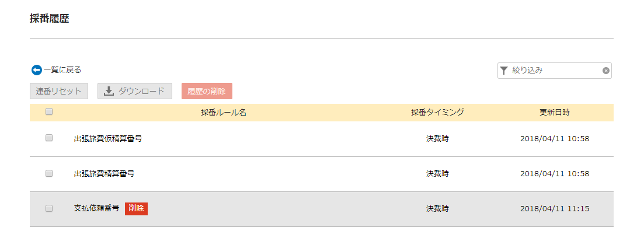Check the 支払依頼番号 row checkbox
This screenshot has width=644, height=234.
pos(49,208)
